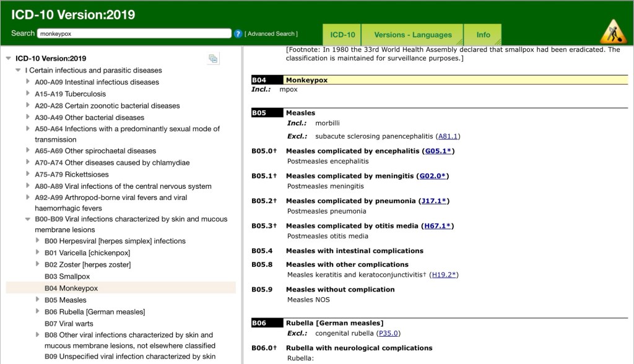Expand the B05 Measles tree node

[x=38, y=300]
